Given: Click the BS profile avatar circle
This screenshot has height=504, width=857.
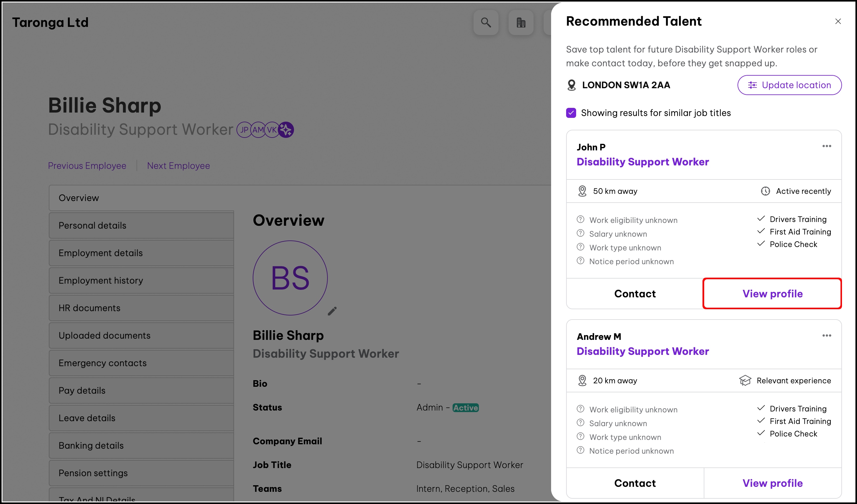Looking at the screenshot, I should pyautogui.click(x=290, y=278).
